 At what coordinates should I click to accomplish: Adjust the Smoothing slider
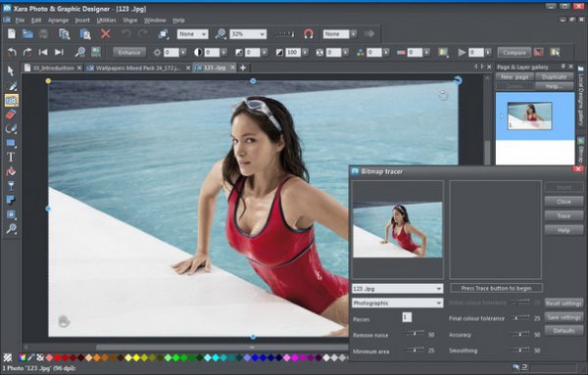[520, 350]
